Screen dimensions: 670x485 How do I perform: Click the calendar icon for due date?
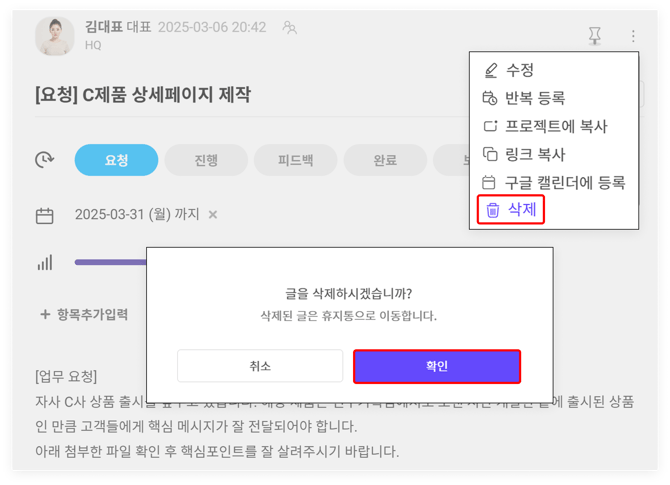pyautogui.click(x=45, y=215)
